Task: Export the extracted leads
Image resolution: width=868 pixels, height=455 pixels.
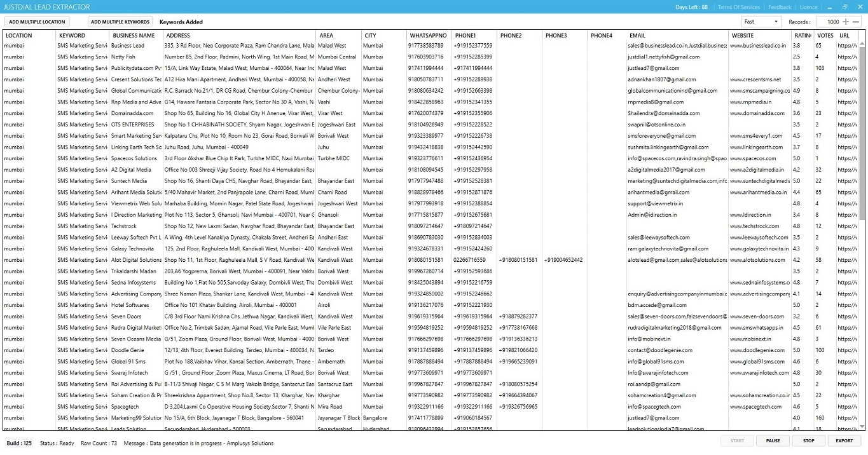Action: click(x=844, y=440)
